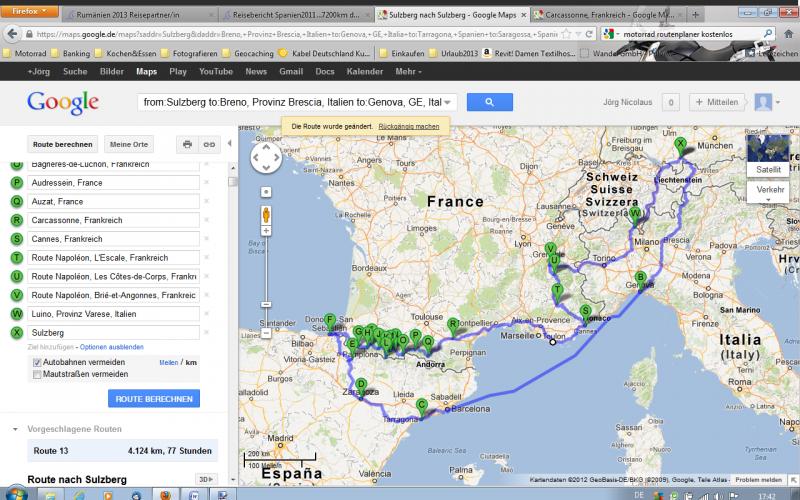Viewport: 800px width, 500px height.
Task: Click map marker X near München
Action: [680, 146]
